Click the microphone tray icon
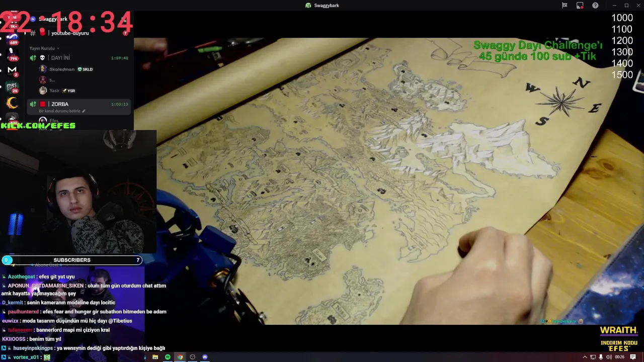 pyautogui.click(x=601, y=357)
